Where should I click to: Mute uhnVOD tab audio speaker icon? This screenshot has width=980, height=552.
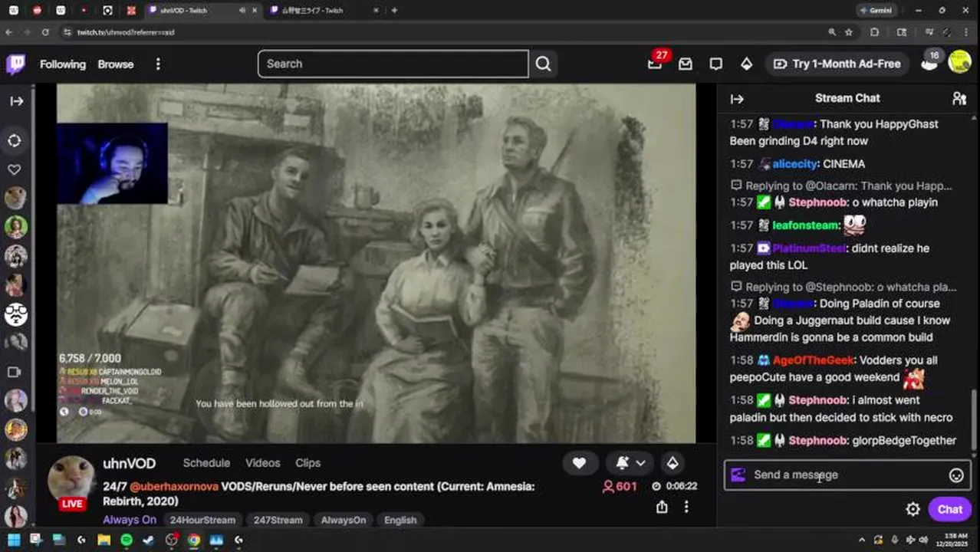point(242,11)
